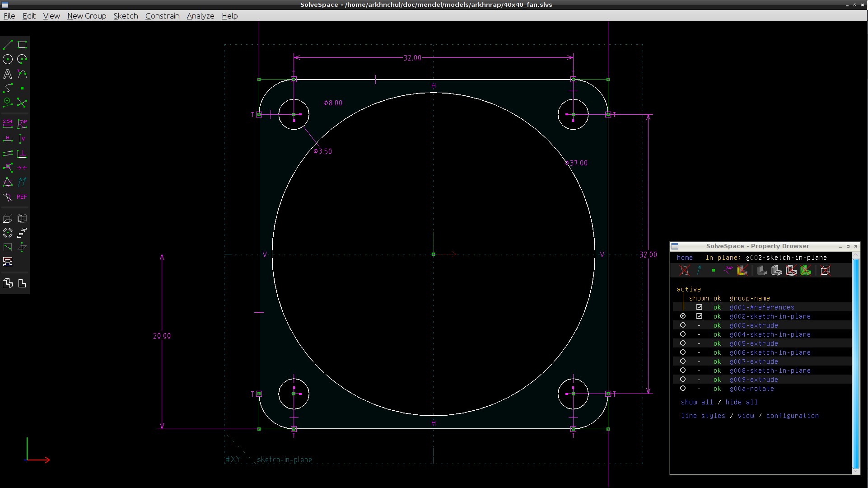Select the TrueType text tool
Image resolution: width=868 pixels, height=488 pixels.
pyautogui.click(x=8, y=74)
